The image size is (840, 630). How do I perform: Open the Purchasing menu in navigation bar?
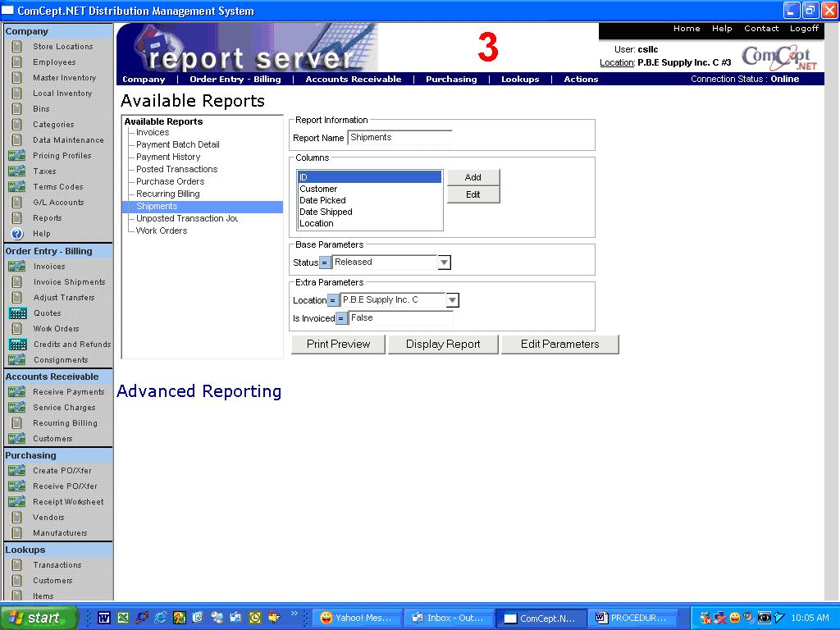point(451,80)
